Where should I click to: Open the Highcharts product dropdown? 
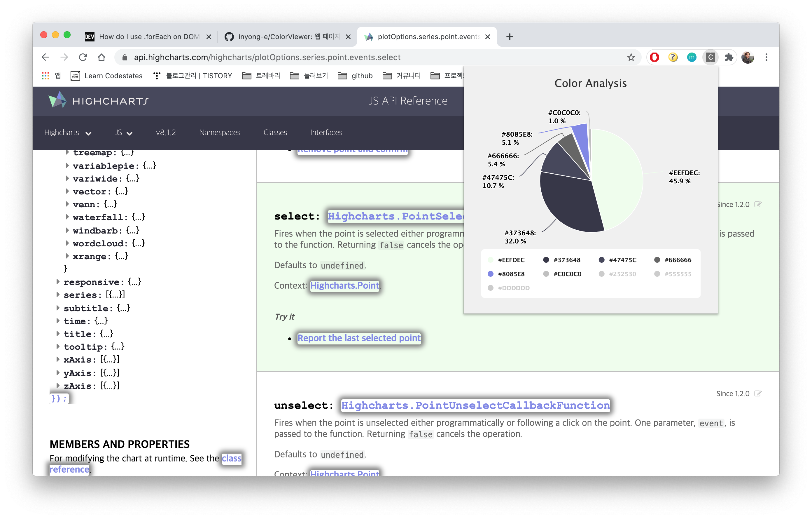pos(68,132)
